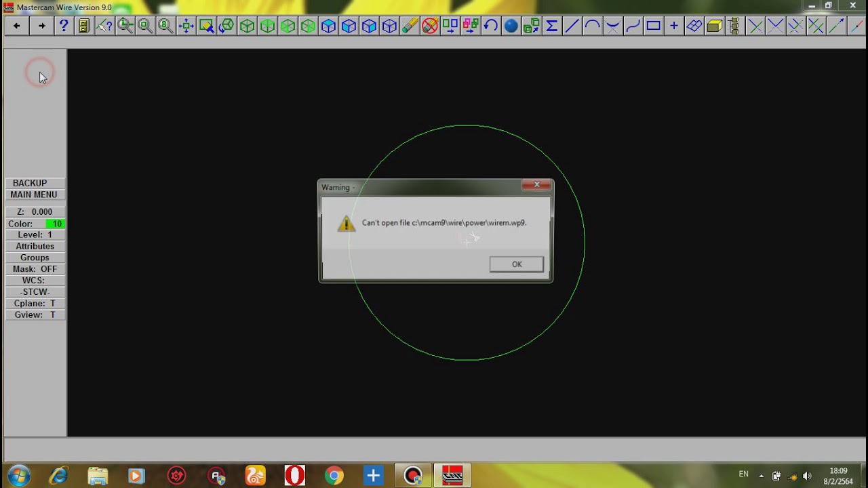This screenshot has height=488, width=868.
Task: Select the Zoom magnifier with arrow tool
Action: click(125, 26)
